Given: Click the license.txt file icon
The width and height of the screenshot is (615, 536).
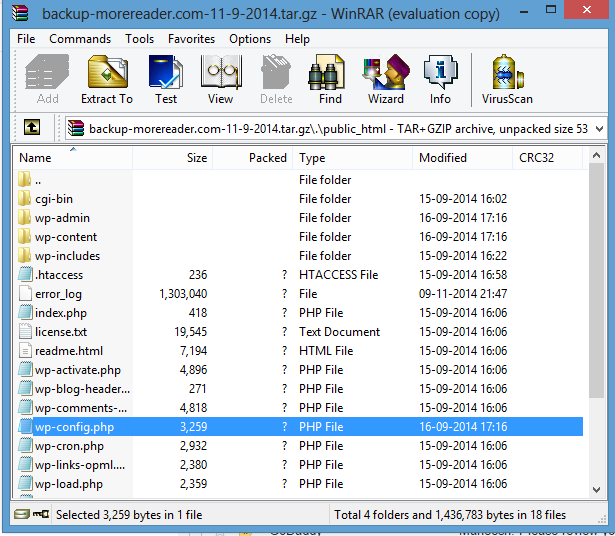Looking at the screenshot, I should [x=25, y=331].
